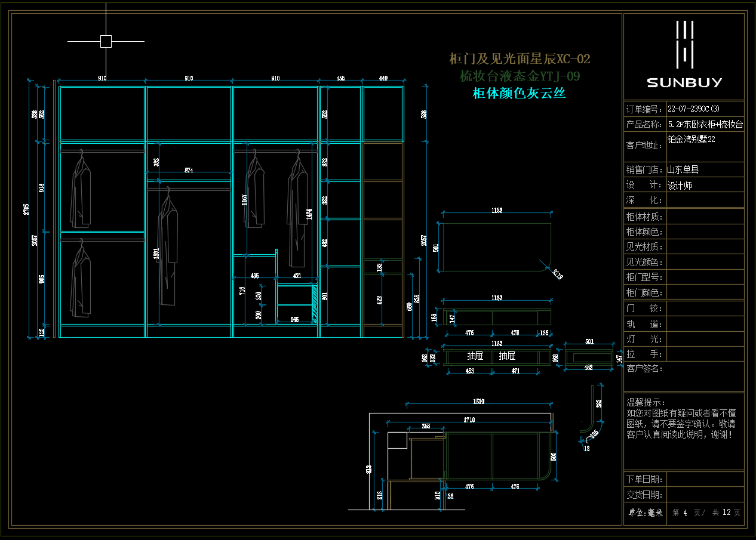Click the 设计师 value in the title block
Image resolution: width=756 pixels, height=540 pixels.
[680, 186]
